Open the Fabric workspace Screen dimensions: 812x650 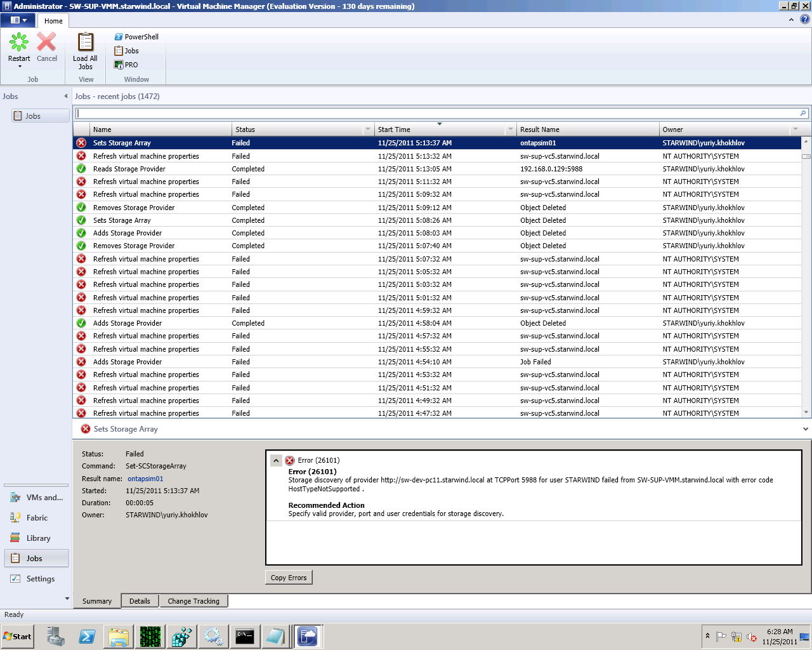37,518
